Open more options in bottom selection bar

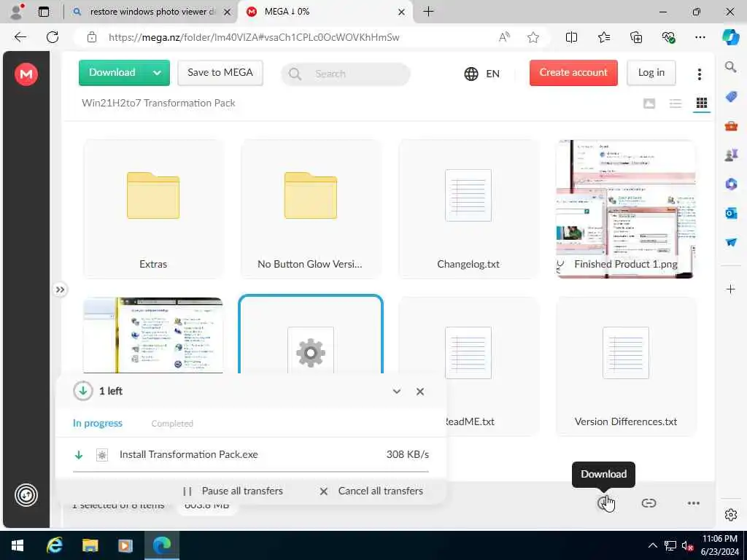[x=694, y=503]
